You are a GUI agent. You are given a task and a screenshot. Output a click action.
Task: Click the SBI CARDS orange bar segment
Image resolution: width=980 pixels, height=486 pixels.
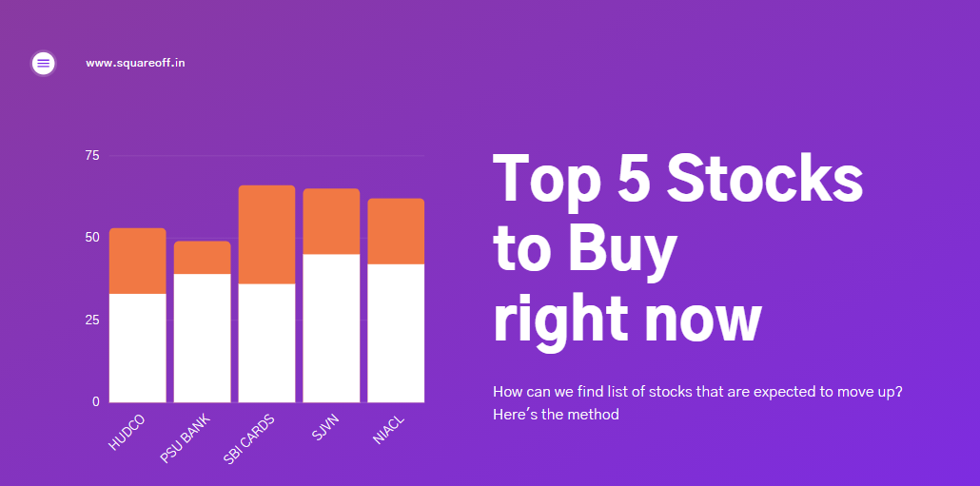[266, 234]
